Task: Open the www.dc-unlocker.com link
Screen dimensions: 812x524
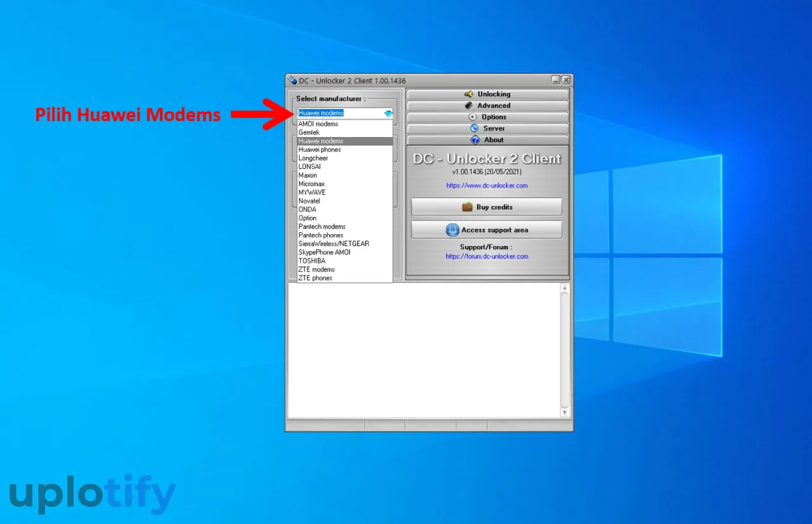Action: click(x=487, y=186)
